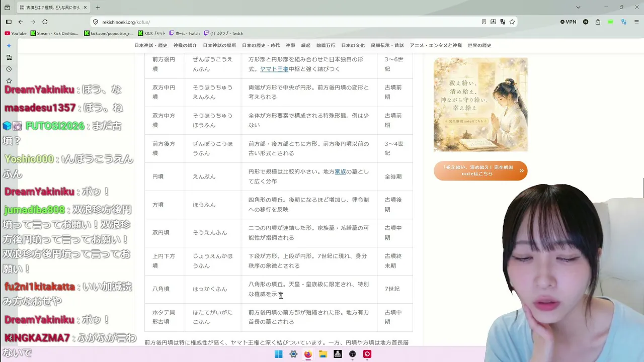
Task: Click the sidebar synced tabs icon
Action: point(9,57)
